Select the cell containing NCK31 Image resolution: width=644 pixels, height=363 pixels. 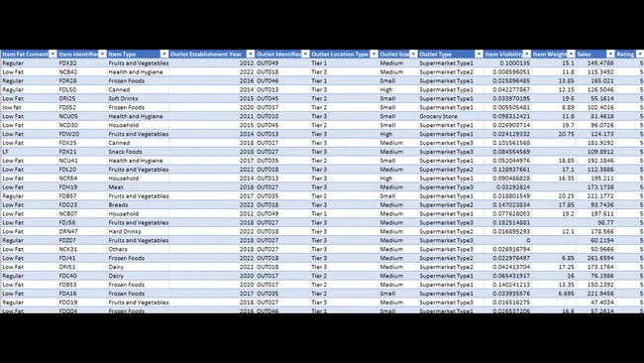point(82,249)
